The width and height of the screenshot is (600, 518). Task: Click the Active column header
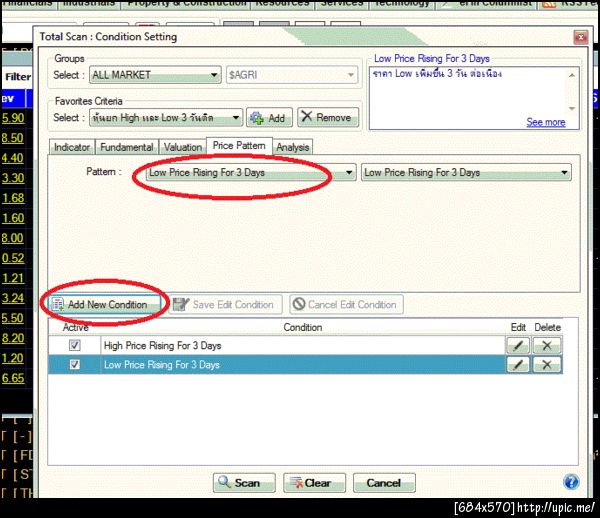(75, 327)
